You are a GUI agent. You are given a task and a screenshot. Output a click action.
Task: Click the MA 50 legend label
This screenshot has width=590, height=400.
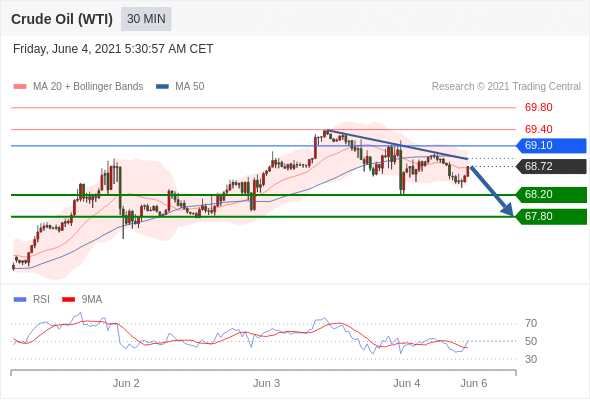tap(190, 87)
